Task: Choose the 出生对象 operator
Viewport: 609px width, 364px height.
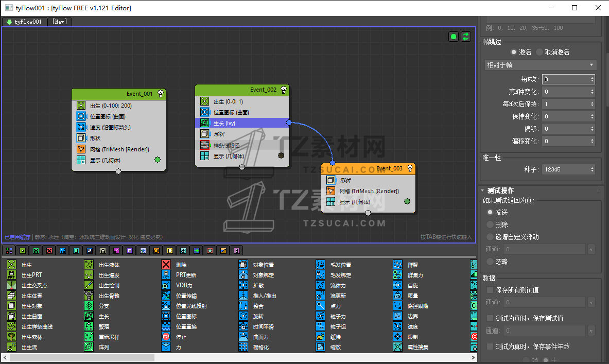Action: pyautogui.click(x=25, y=306)
